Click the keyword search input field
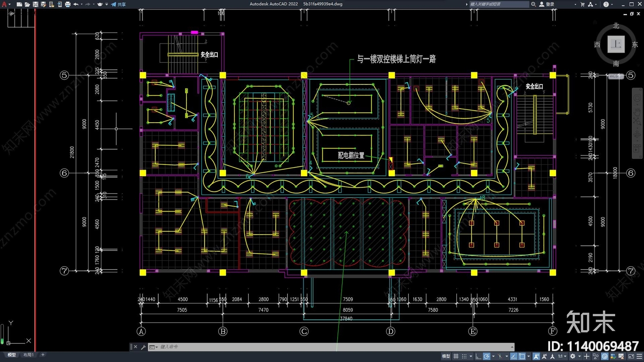Viewport: 644px width, 362px height. (499, 4)
